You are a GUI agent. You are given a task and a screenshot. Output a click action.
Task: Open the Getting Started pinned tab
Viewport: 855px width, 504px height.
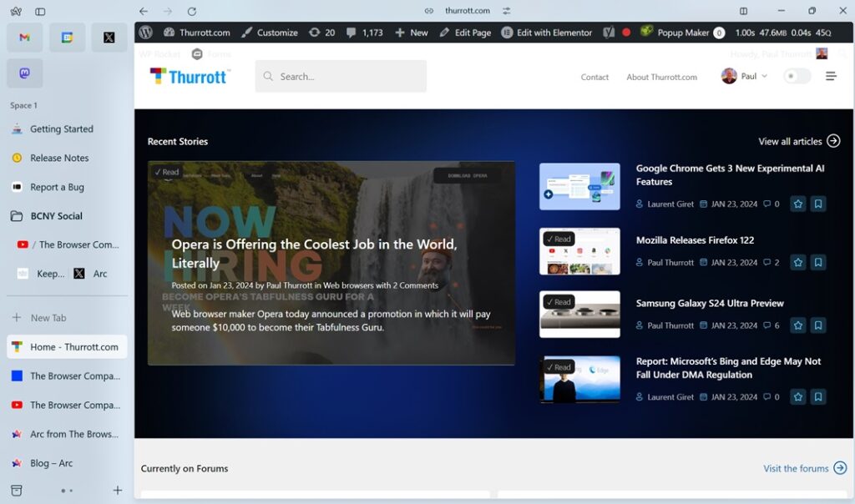67,129
